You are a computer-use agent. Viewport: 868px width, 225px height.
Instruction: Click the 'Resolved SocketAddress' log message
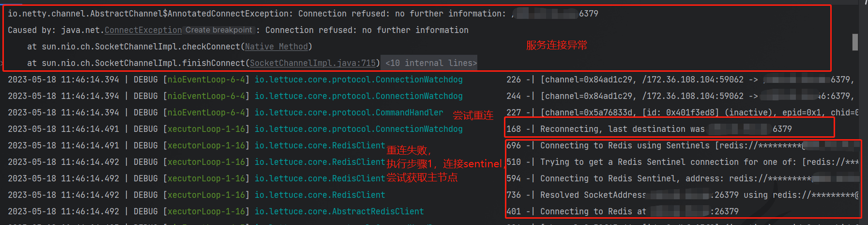coord(593,195)
